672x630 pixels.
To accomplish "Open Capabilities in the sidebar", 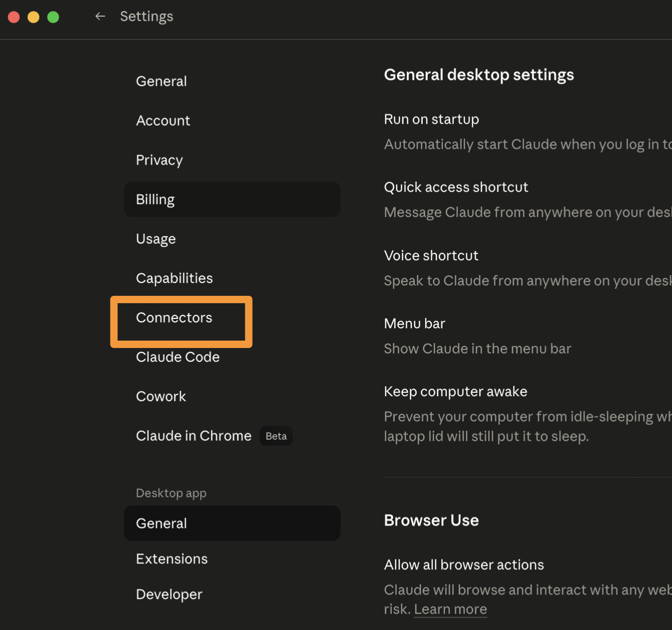I will click(x=232, y=278).
